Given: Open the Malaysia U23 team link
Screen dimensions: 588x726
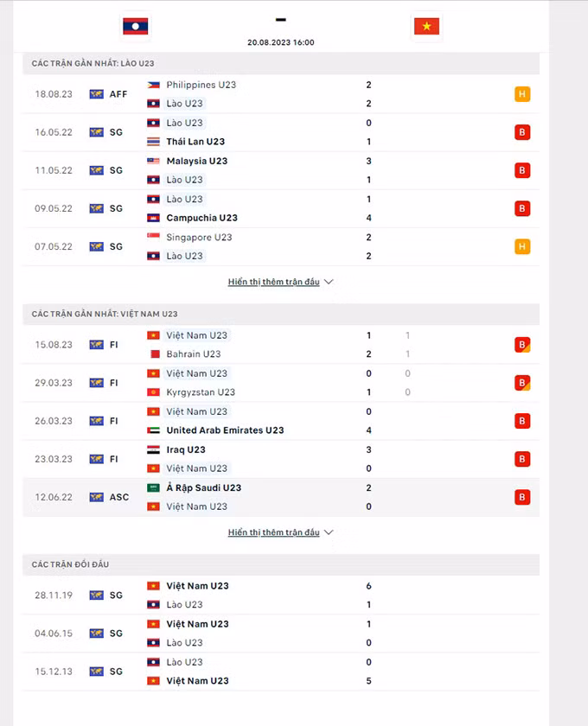Looking at the screenshot, I should point(197,161).
